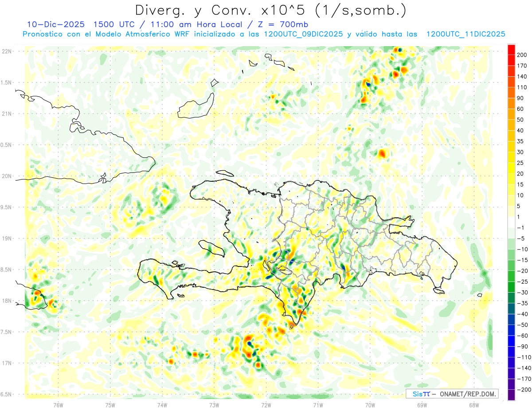Click the '110' color scale label
The width and height of the screenshot is (532, 411).
(522, 87)
